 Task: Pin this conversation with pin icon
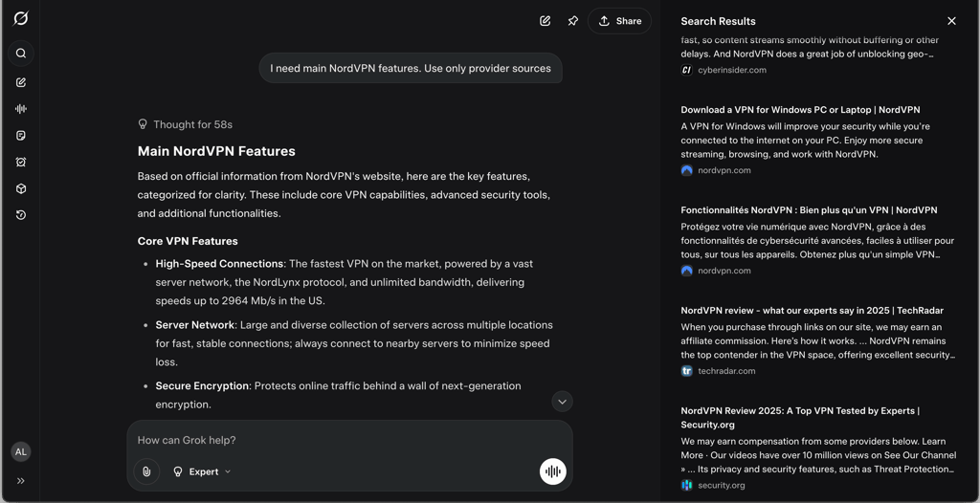click(x=572, y=21)
